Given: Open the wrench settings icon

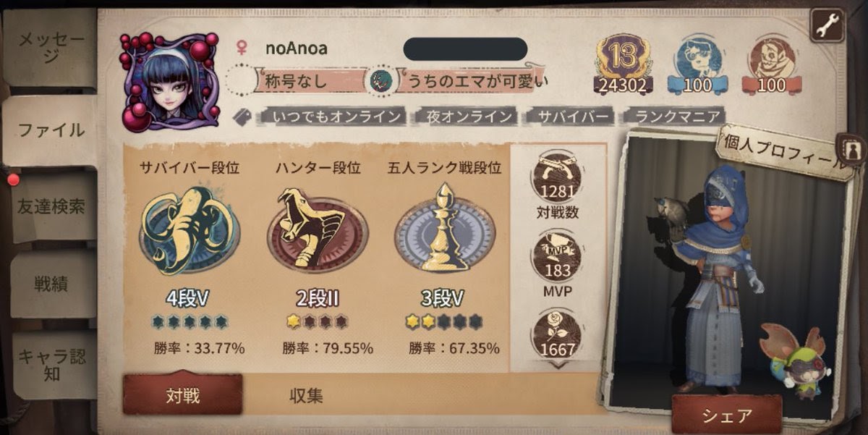Looking at the screenshot, I should [827, 25].
